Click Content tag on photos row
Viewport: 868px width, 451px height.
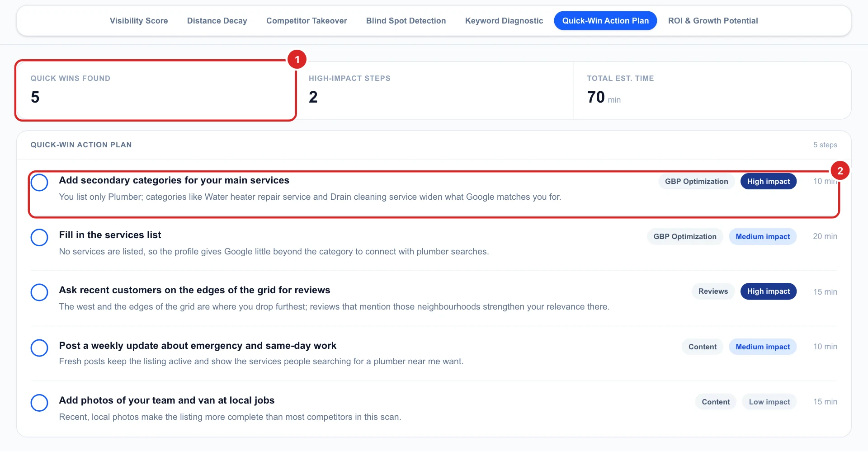coord(716,402)
